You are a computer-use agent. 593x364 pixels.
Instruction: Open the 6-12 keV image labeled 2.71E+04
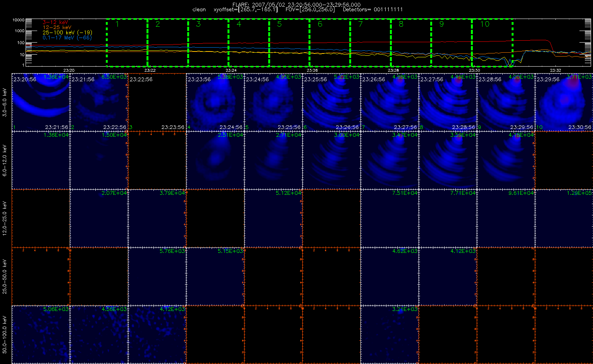274,160
